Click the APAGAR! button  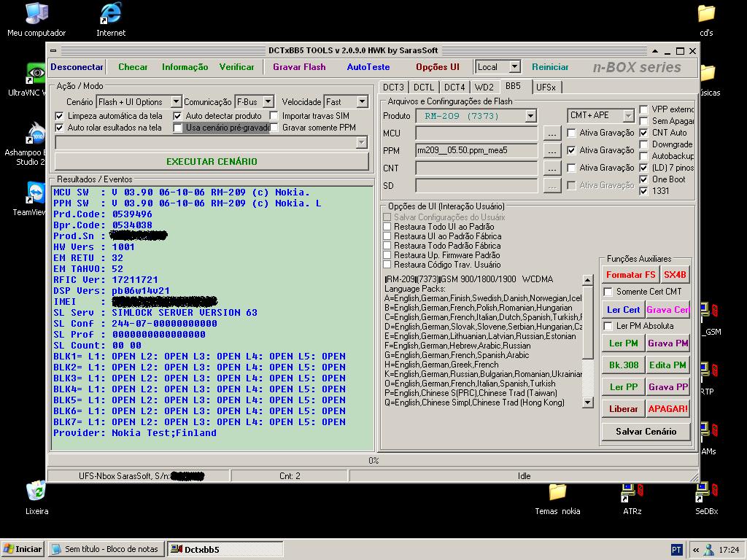click(x=668, y=408)
